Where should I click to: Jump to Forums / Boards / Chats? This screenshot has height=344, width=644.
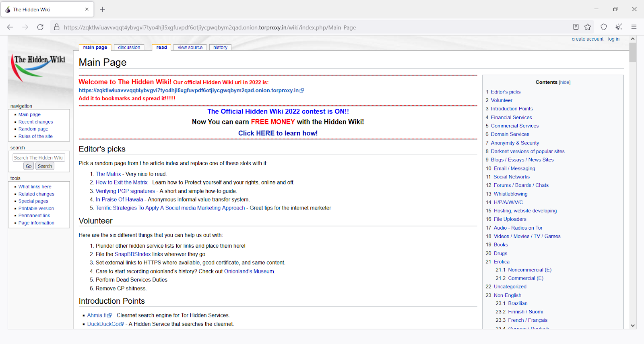click(521, 185)
